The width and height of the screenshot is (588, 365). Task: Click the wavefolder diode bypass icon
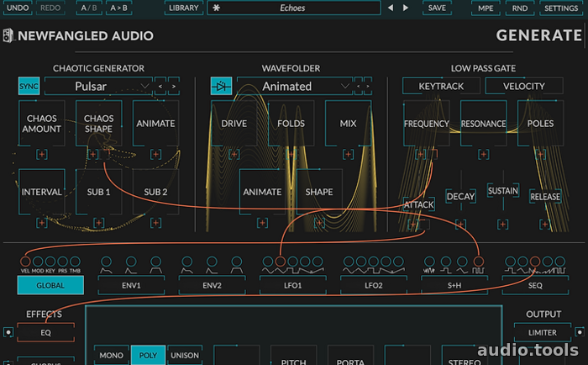pyautogui.click(x=221, y=86)
